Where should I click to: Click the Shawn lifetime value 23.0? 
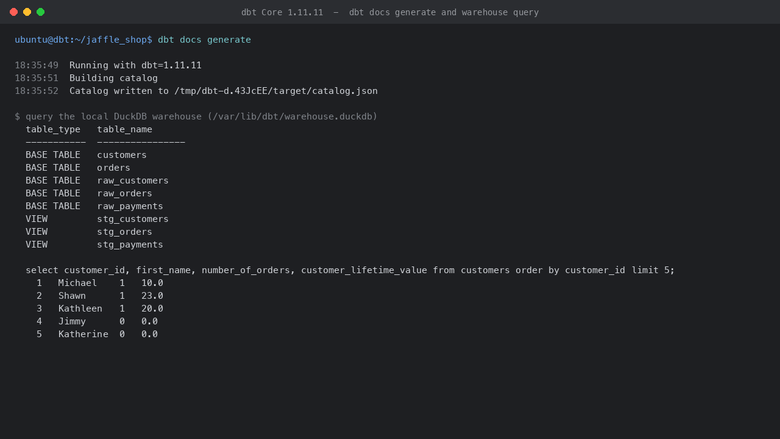[x=152, y=295]
